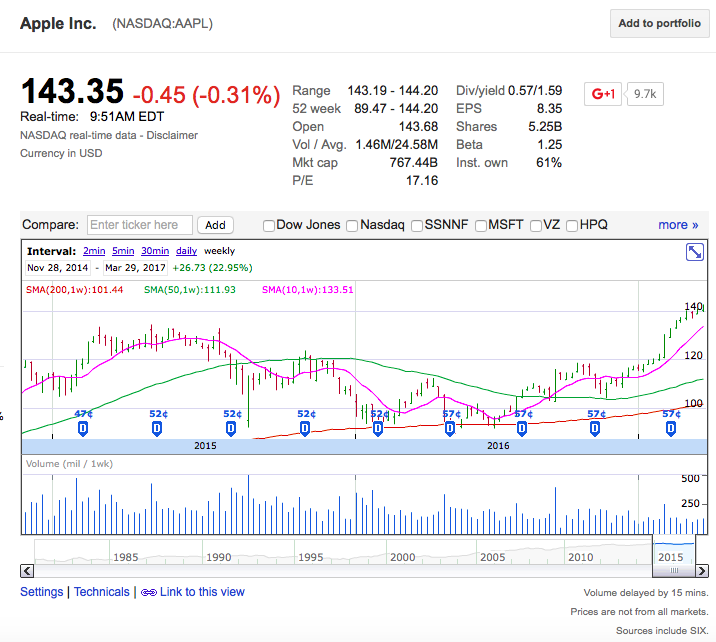Tick the Dow Jones comparison checkbox

tap(268, 226)
